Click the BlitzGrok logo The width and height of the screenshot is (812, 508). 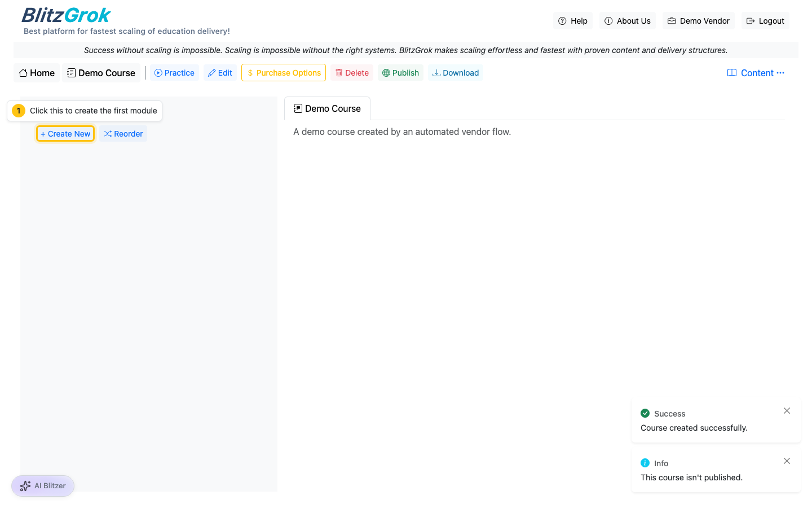66,15
